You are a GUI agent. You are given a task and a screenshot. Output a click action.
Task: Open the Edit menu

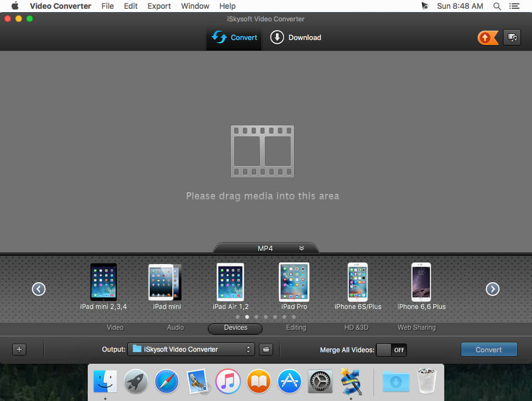click(131, 6)
